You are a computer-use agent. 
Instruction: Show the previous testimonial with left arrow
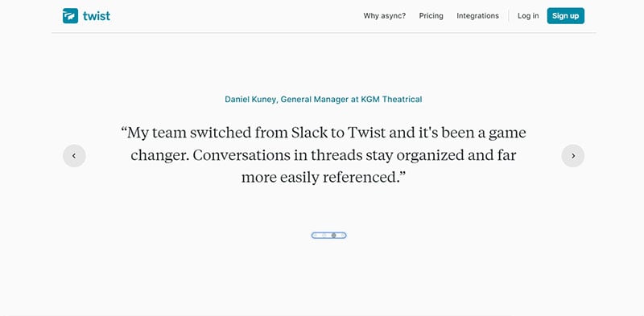point(74,155)
